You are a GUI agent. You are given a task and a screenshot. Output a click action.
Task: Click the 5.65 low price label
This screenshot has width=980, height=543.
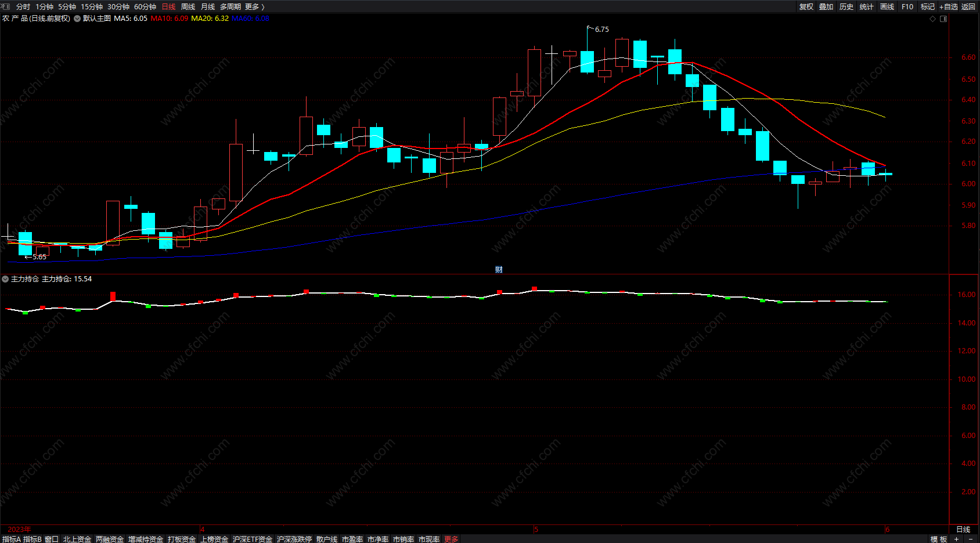39,257
